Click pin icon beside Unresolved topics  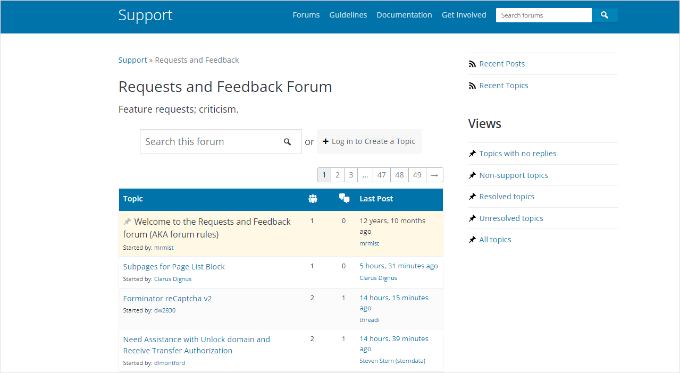tap(472, 218)
